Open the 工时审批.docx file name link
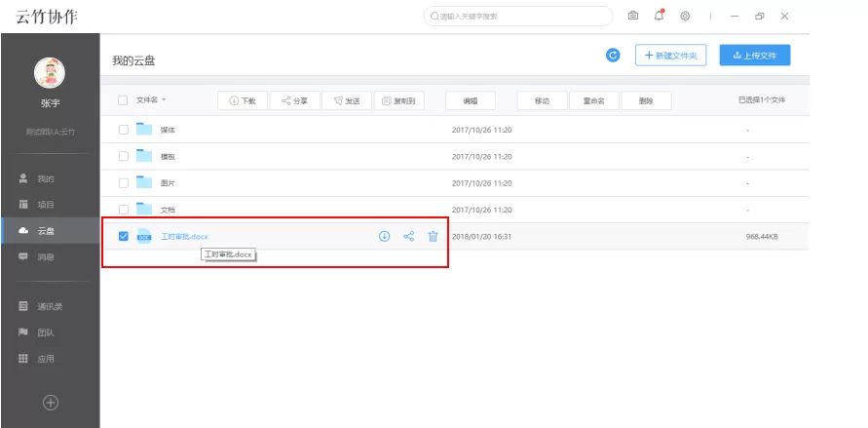This screenshot has height=428, width=868. (x=184, y=237)
